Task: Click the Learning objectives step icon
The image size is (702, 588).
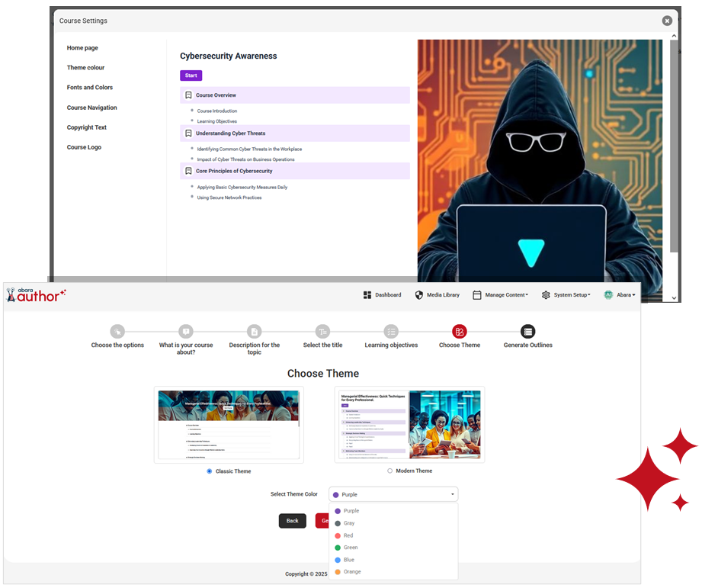Action: point(391,331)
